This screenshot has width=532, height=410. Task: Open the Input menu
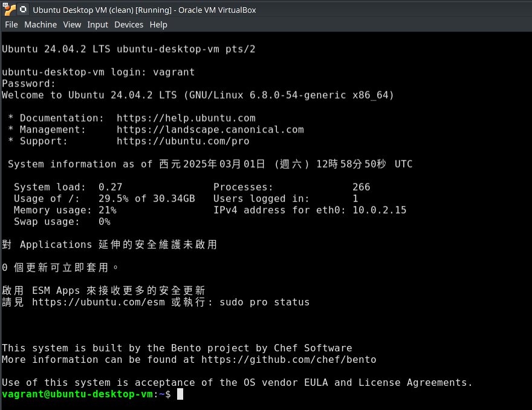click(97, 25)
